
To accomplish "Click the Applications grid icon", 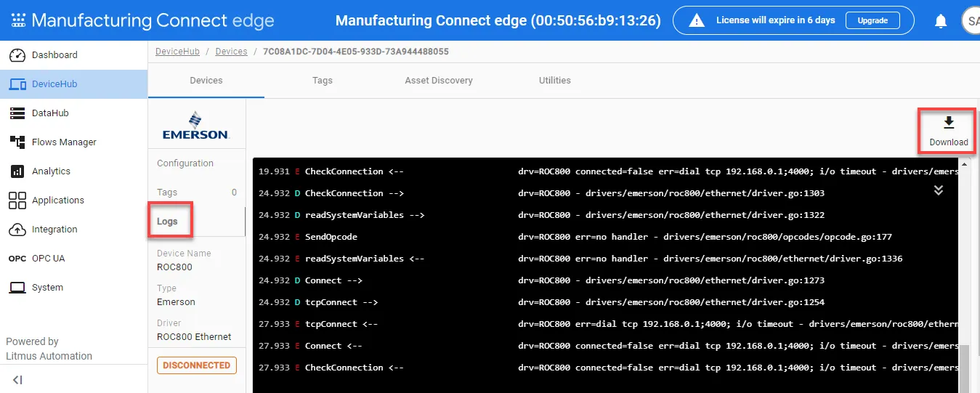I will (x=17, y=200).
